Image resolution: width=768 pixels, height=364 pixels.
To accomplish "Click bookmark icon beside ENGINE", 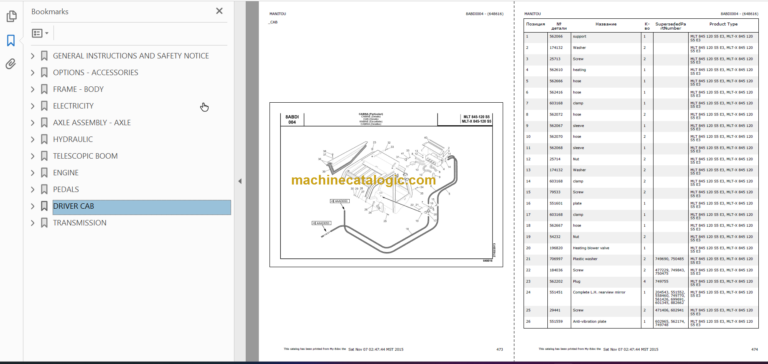I will (44, 172).
